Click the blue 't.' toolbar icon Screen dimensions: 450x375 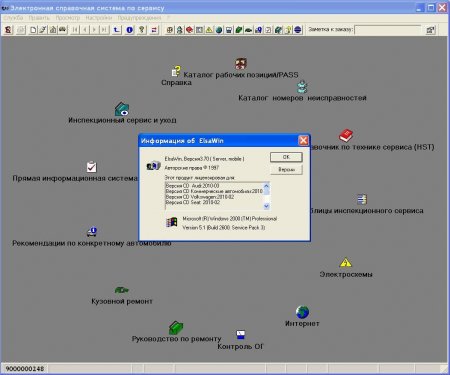click(116, 30)
